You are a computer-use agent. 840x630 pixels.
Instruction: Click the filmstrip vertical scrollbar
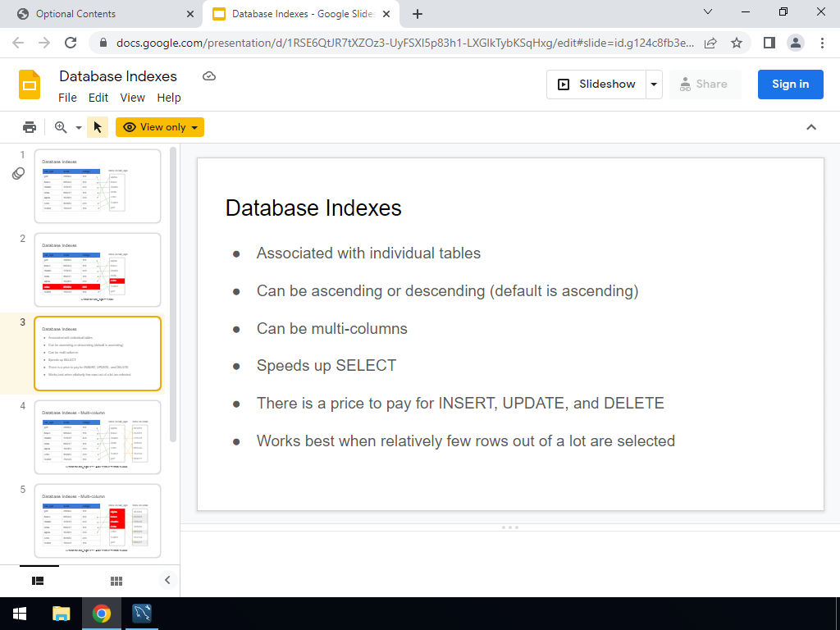tap(173, 294)
